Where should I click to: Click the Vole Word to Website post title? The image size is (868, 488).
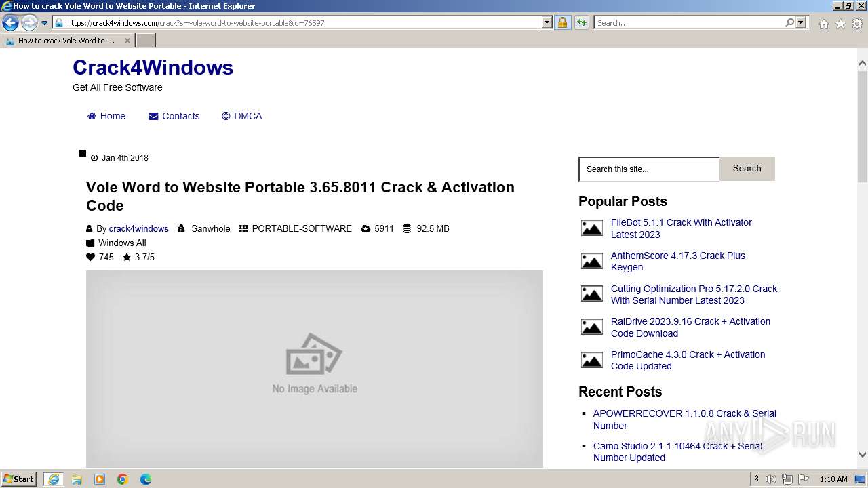click(300, 197)
